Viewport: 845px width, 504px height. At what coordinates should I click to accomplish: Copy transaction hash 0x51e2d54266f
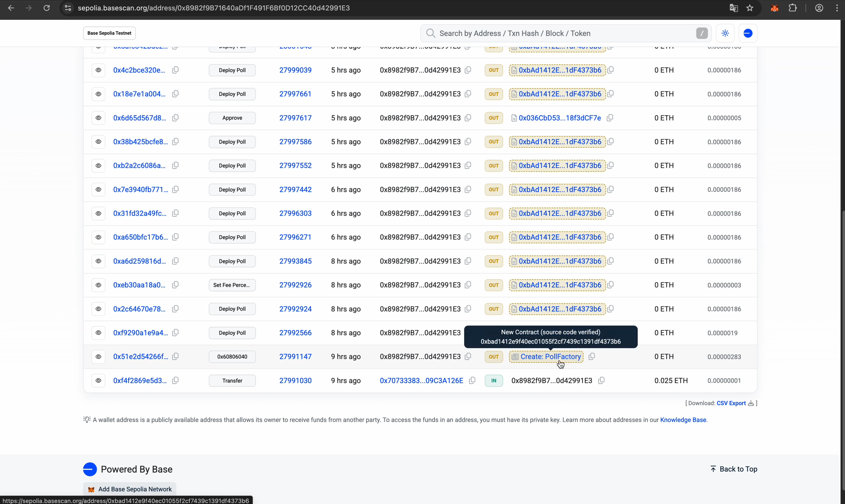pos(175,357)
